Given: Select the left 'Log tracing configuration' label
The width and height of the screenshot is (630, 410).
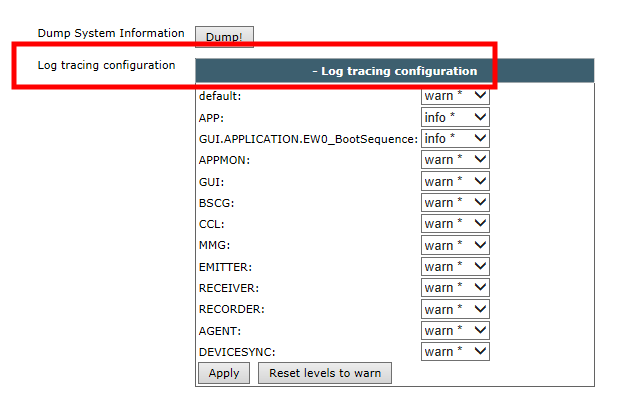Looking at the screenshot, I should pos(106,65).
